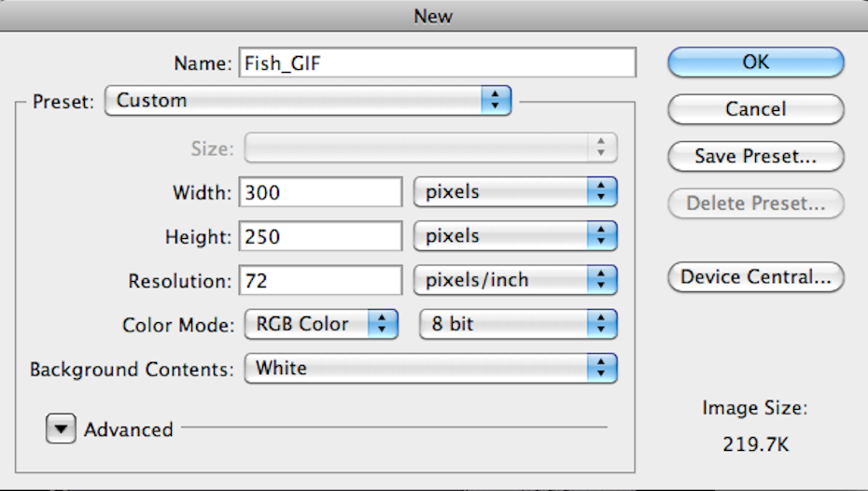The width and height of the screenshot is (868, 491).
Task: Open Device Central
Action: [755, 277]
